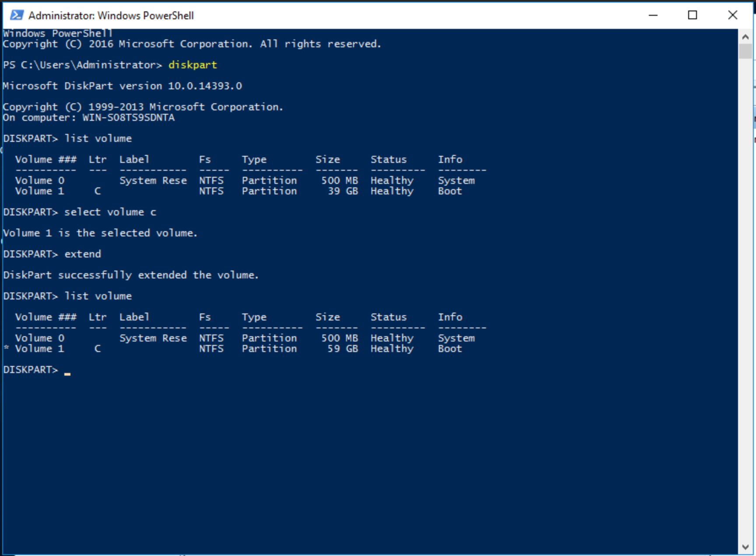Click 'Volume 0' in the second table
Screen dimensions: 756x556
pos(40,338)
